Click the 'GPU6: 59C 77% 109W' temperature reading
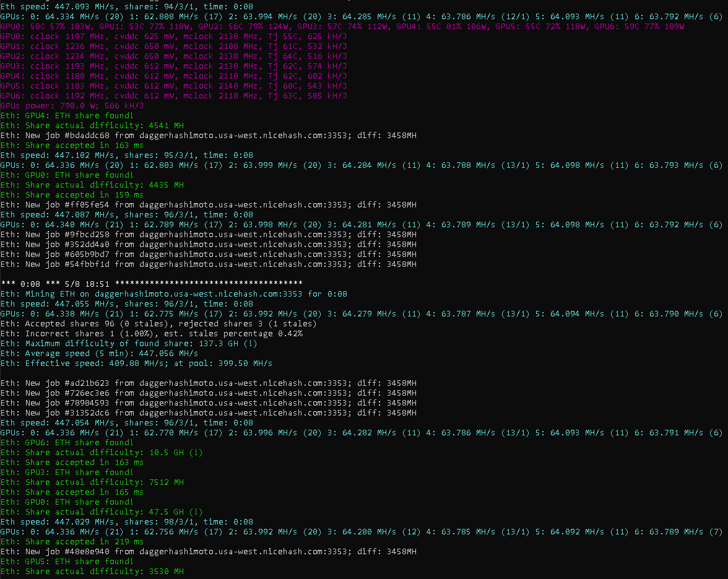Image resolution: width=728 pixels, height=579 pixels. click(x=639, y=27)
